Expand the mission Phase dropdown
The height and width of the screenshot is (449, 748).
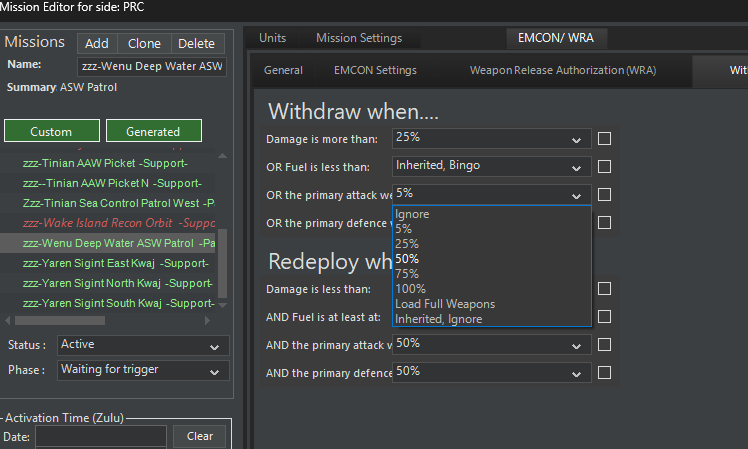click(143, 370)
